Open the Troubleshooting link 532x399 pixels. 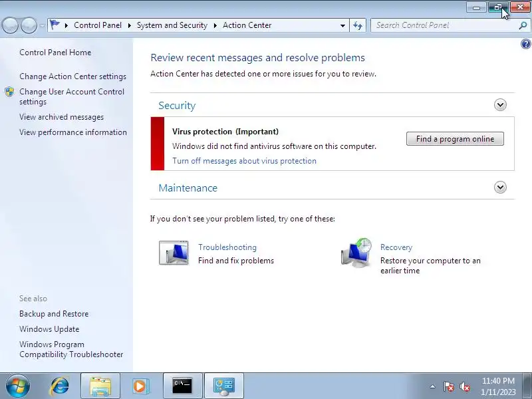[x=227, y=247]
